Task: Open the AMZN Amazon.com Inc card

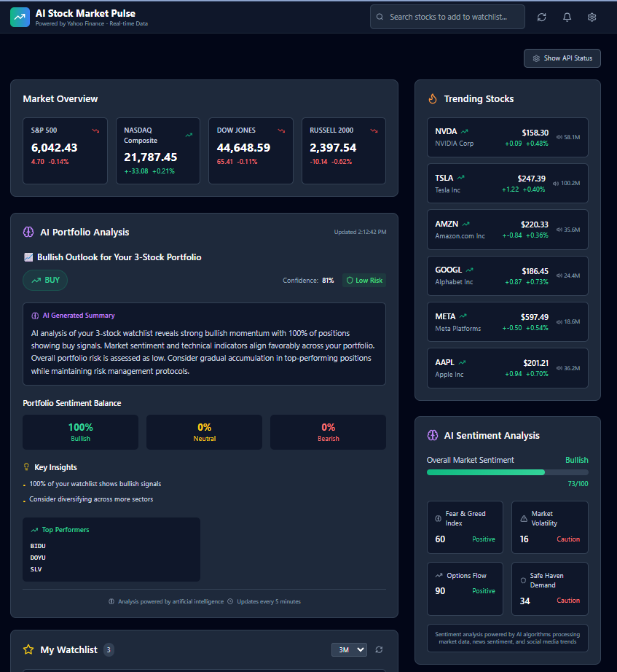Action: coord(507,230)
